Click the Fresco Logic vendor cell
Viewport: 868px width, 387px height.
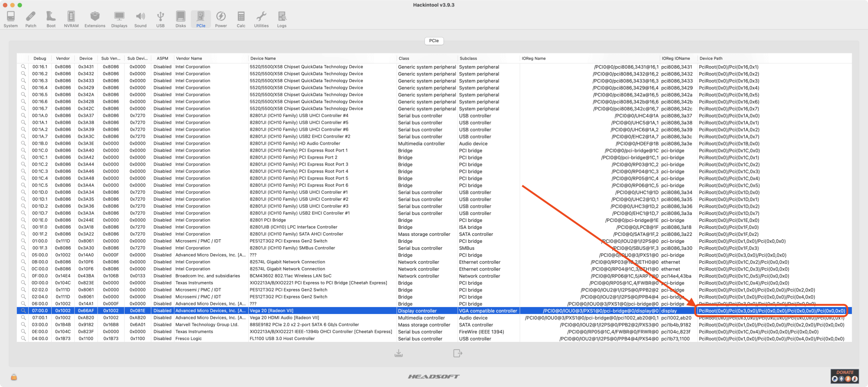click(188, 338)
